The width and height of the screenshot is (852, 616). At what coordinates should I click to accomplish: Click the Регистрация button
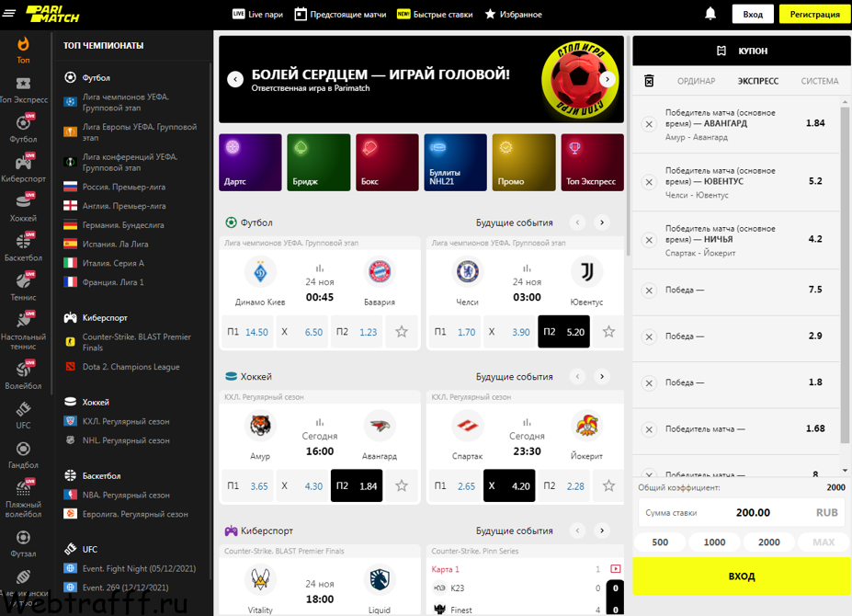pyautogui.click(x=814, y=14)
